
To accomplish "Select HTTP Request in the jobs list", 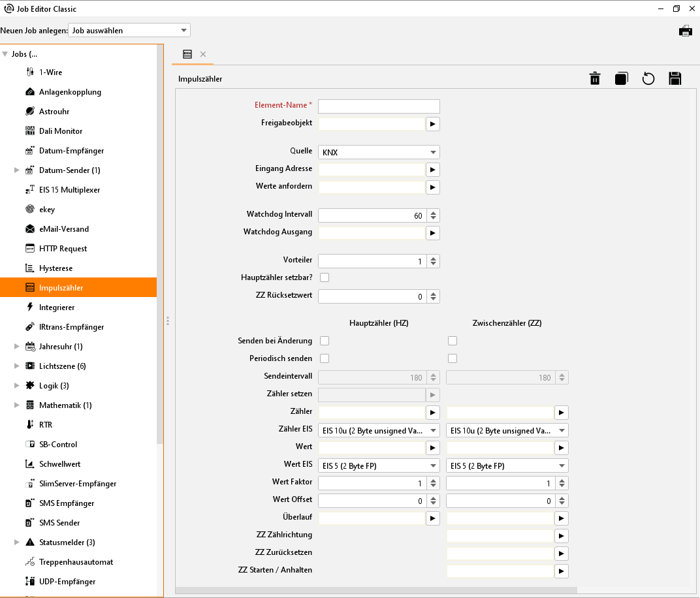I will [63, 249].
